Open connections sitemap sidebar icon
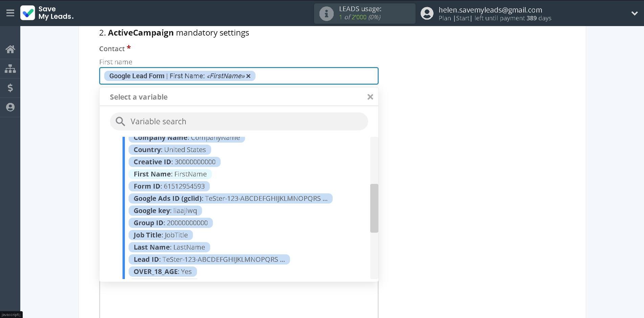 click(x=10, y=69)
